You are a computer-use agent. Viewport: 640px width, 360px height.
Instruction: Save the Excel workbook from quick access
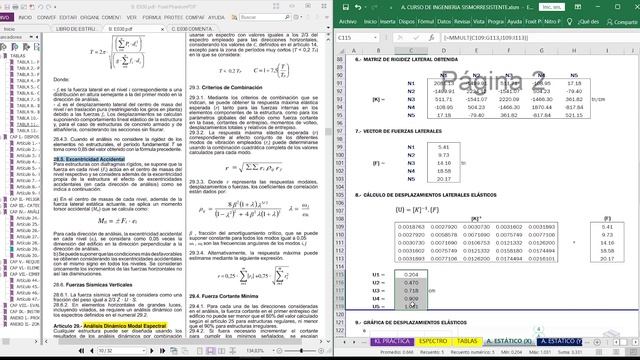(x=346, y=7)
